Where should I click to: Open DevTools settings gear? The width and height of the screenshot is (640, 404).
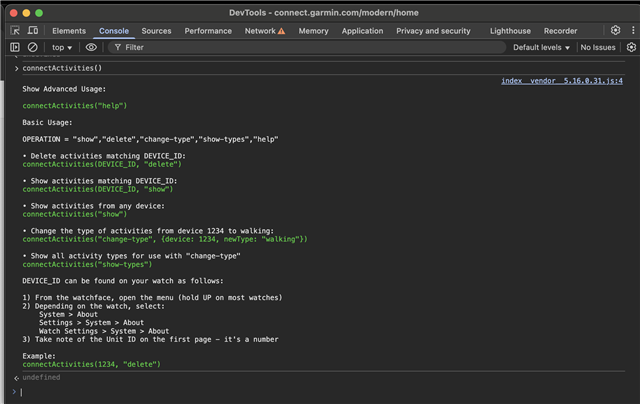[615, 30]
